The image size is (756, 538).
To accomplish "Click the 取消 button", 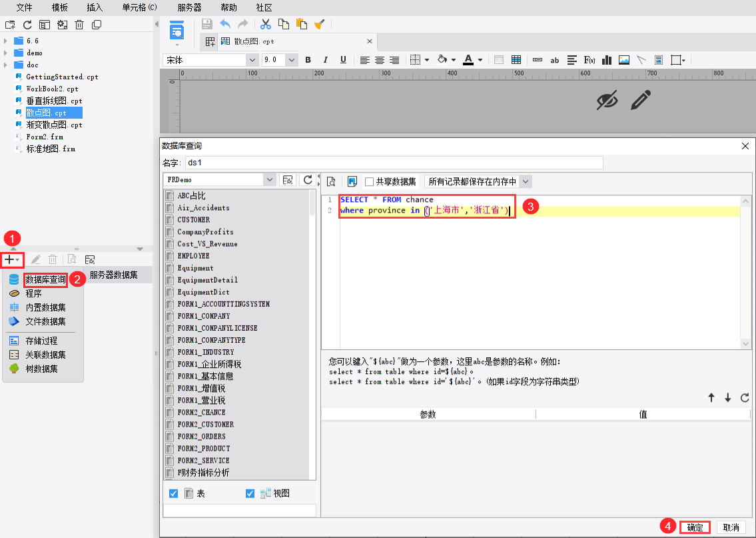I will pos(731,527).
